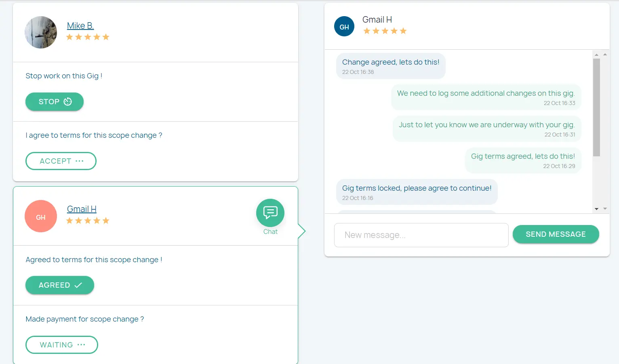619x364 pixels.
Task: Send the chat message
Action: [x=556, y=234]
